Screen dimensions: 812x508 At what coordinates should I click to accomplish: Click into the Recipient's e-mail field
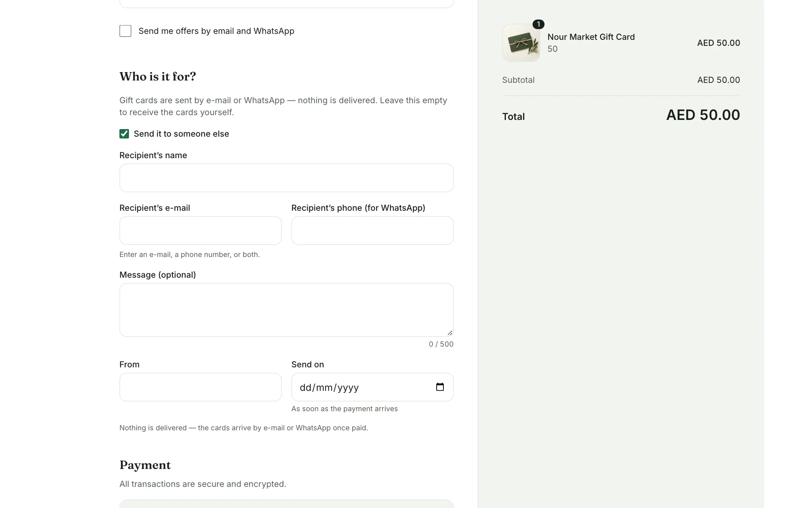201,231
